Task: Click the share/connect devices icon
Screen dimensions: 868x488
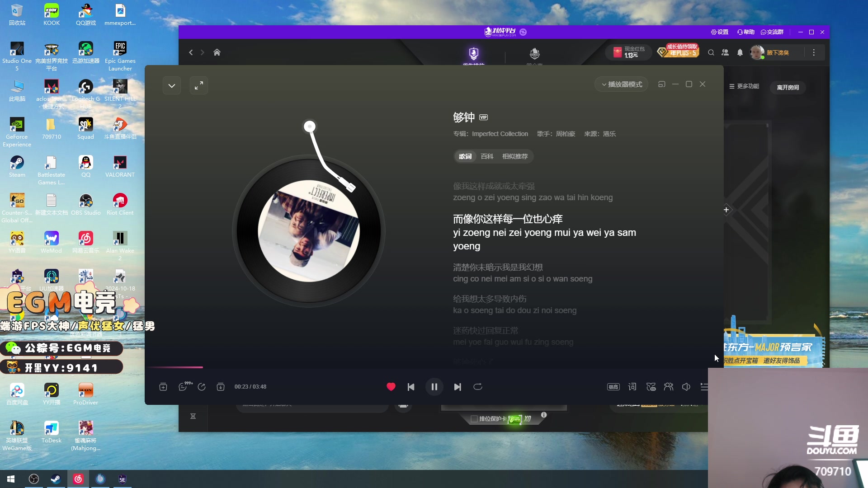Action: (x=669, y=386)
